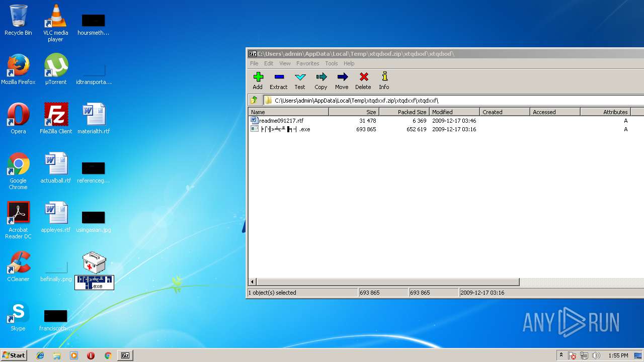Sort by the Attributes column header

click(605, 112)
